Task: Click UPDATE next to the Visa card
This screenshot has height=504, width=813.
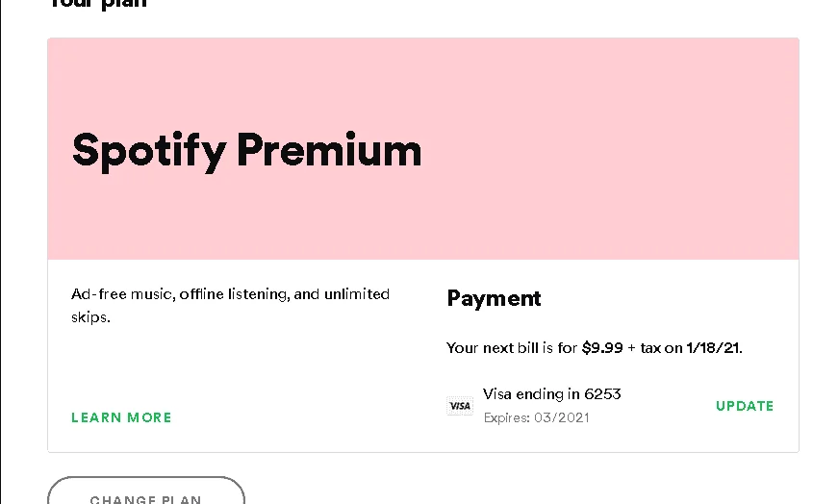Action: pyautogui.click(x=745, y=406)
